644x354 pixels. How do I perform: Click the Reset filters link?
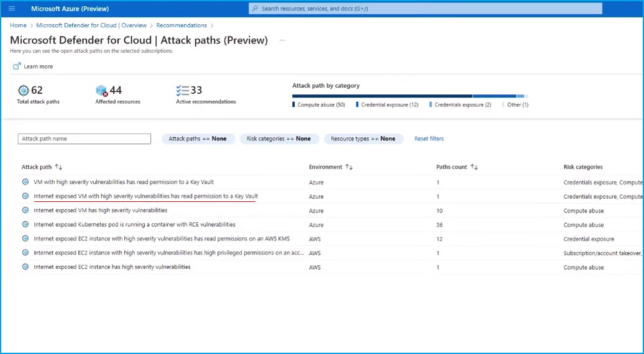(x=429, y=138)
